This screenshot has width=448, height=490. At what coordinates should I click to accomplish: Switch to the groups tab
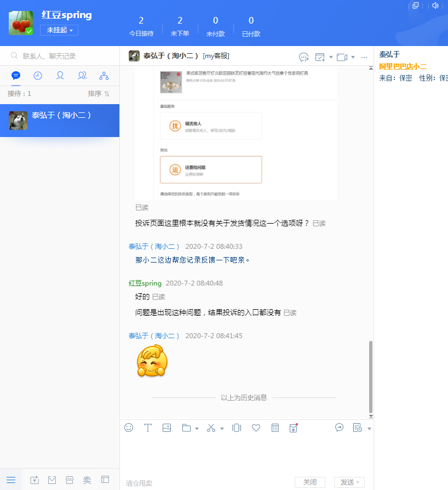pos(82,76)
